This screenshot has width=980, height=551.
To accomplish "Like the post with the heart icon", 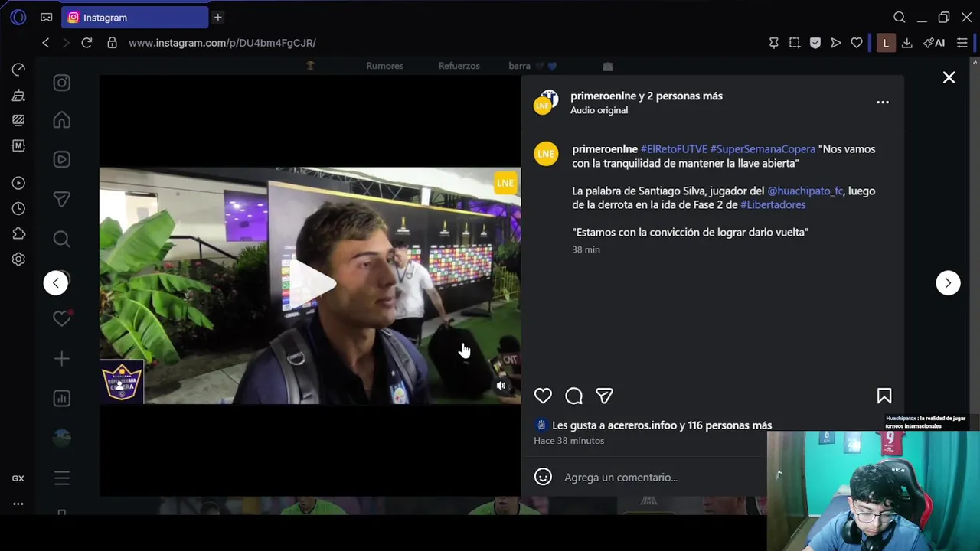I will (543, 396).
